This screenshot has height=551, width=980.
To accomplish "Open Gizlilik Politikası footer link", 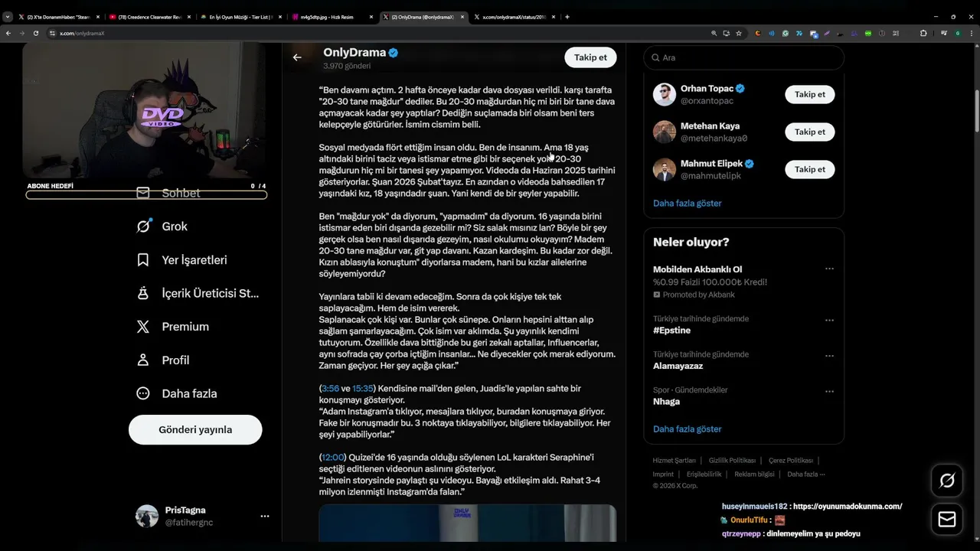I will click(732, 461).
